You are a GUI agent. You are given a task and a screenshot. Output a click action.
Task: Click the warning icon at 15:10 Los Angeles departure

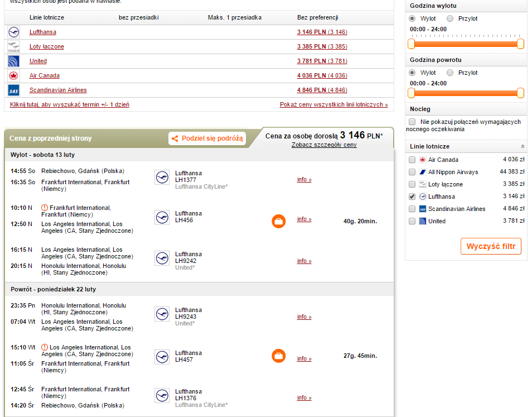[45, 347]
